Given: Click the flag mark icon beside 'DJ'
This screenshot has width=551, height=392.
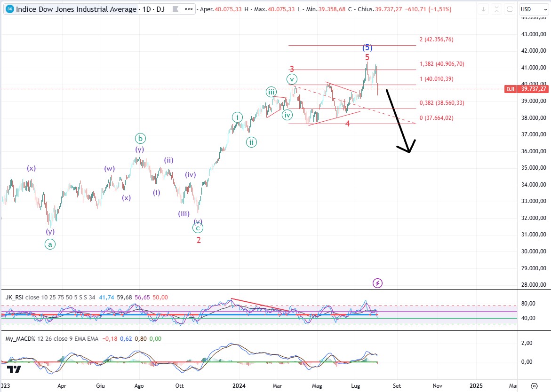Looking at the screenshot, I should (176, 9).
